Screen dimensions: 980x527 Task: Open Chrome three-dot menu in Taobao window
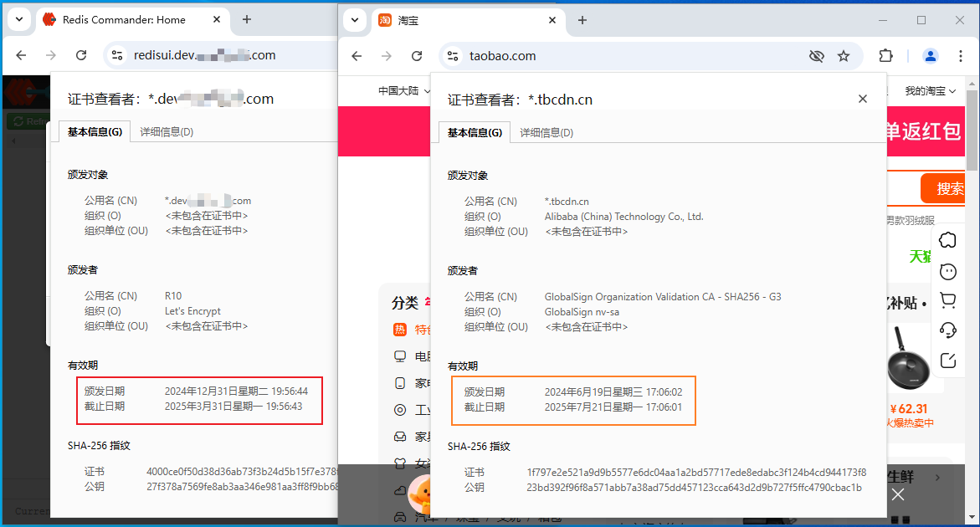[961, 56]
